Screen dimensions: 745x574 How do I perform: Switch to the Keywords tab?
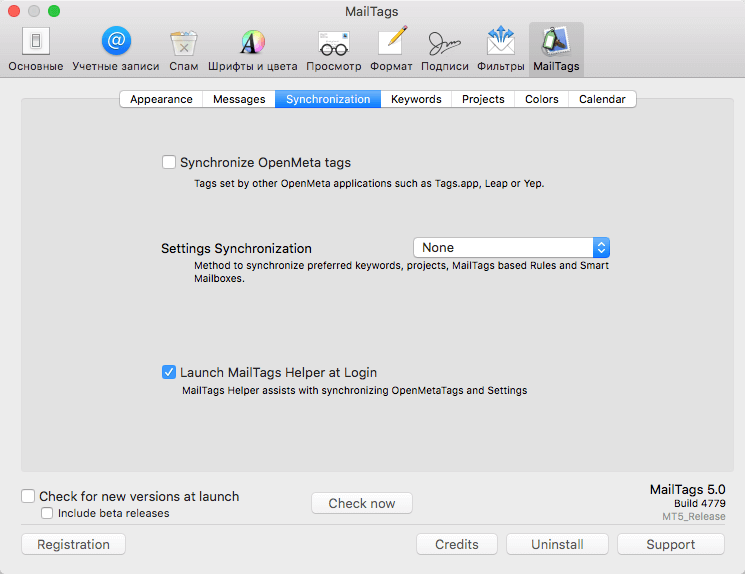click(416, 99)
